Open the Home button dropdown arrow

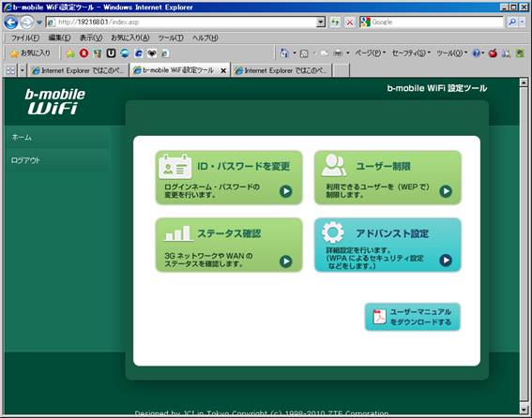pyautogui.click(x=295, y=53)
